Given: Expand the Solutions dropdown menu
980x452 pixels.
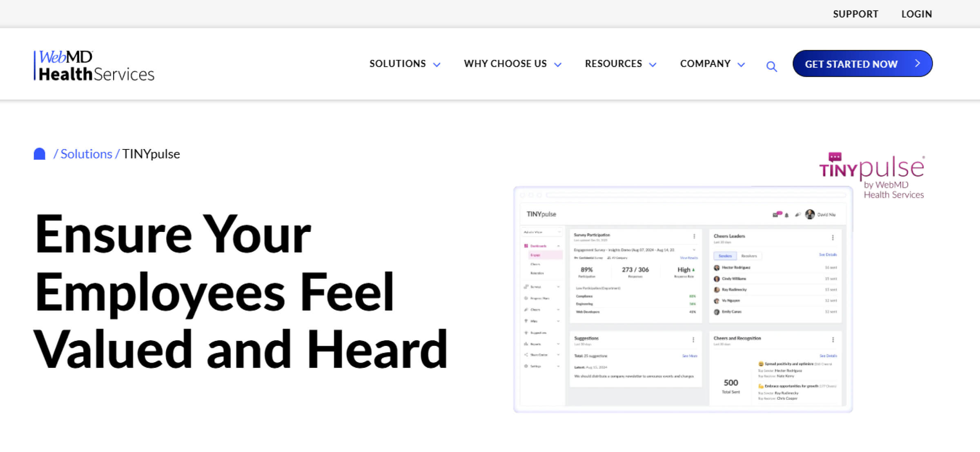Looking at the screenshot, I should 404,64.
